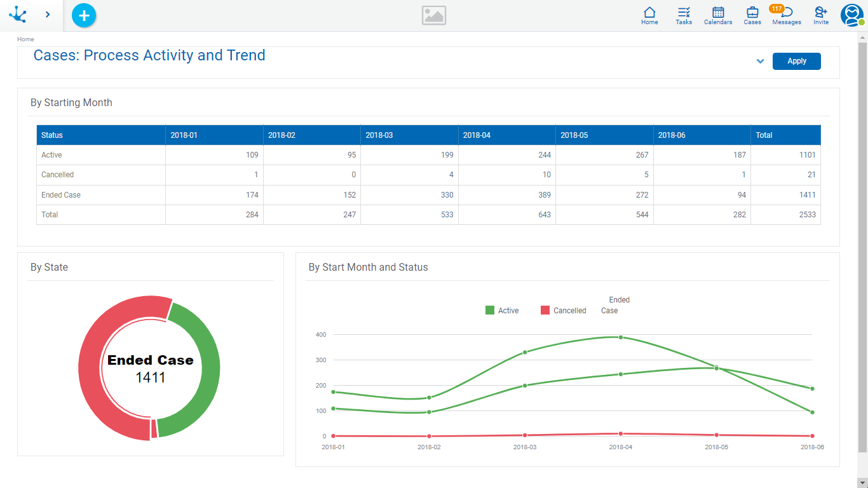Open the Cases briefcase icon
The width and height of the screenshot is (868, 488).
coord(752,15)
